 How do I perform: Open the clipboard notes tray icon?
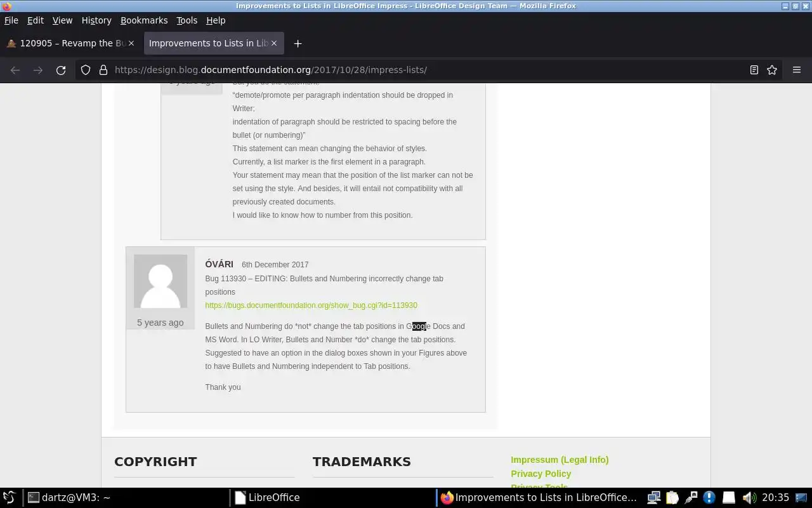(x=672, y=497)
